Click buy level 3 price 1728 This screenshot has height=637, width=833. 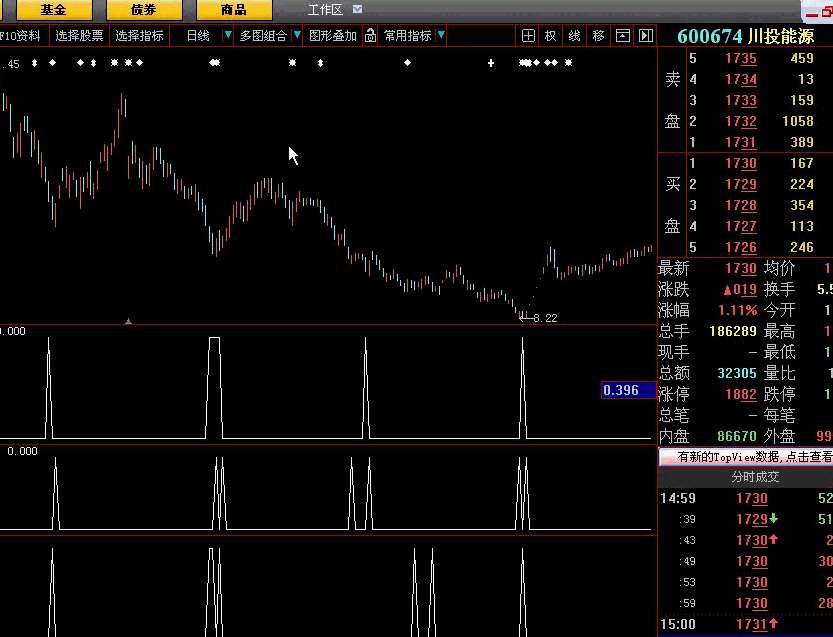741,205
